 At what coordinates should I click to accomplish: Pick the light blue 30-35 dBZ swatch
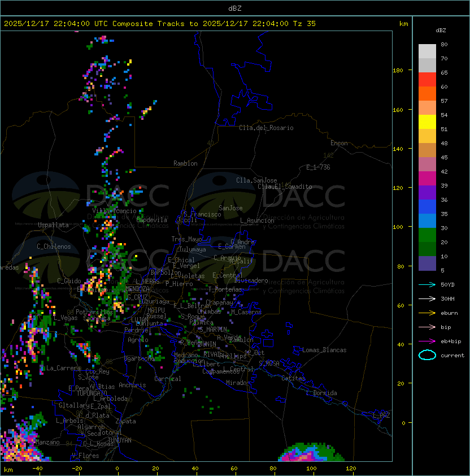point(427,220)
